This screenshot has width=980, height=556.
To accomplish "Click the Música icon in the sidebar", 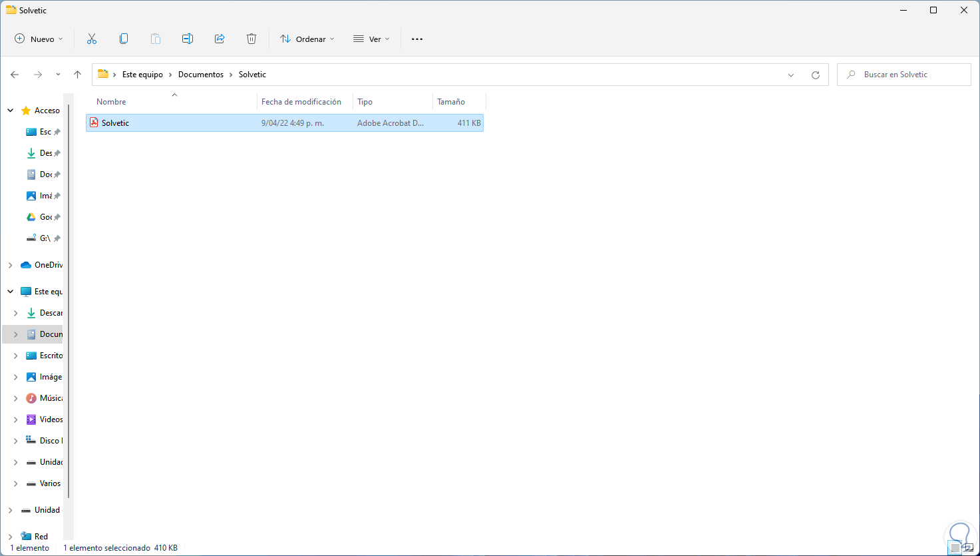I will coord(31,398).
